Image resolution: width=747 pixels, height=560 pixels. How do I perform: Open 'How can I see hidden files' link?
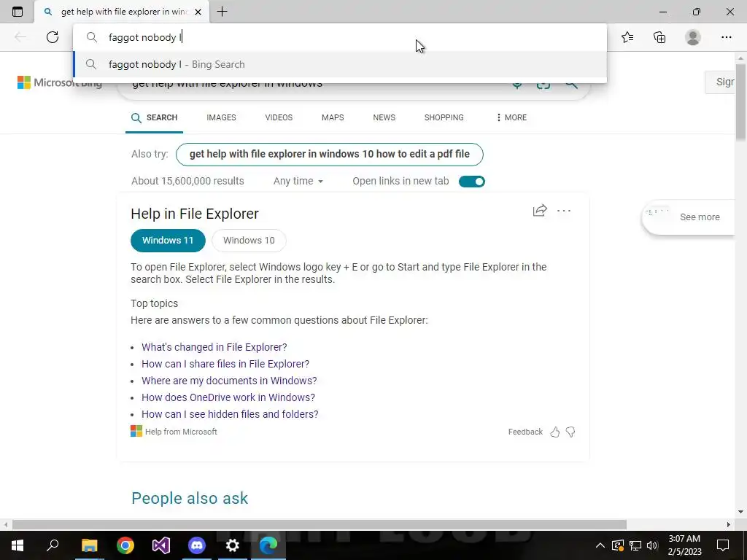(230, 414)
